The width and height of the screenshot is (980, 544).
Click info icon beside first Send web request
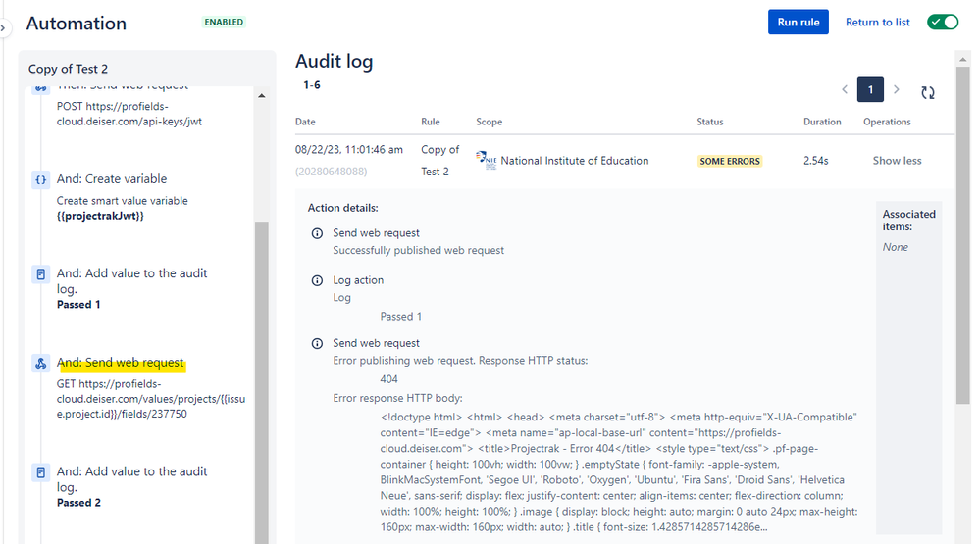[x=317, y=233]
